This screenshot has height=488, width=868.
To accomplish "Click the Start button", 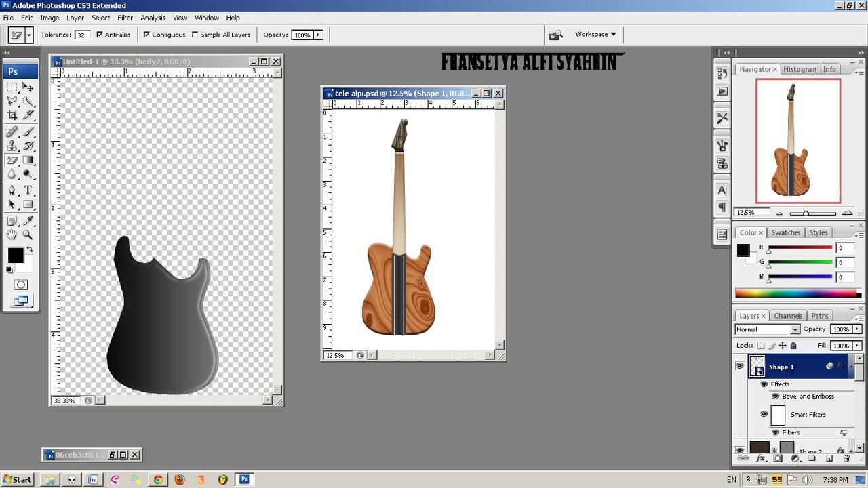I will (17, 479).
